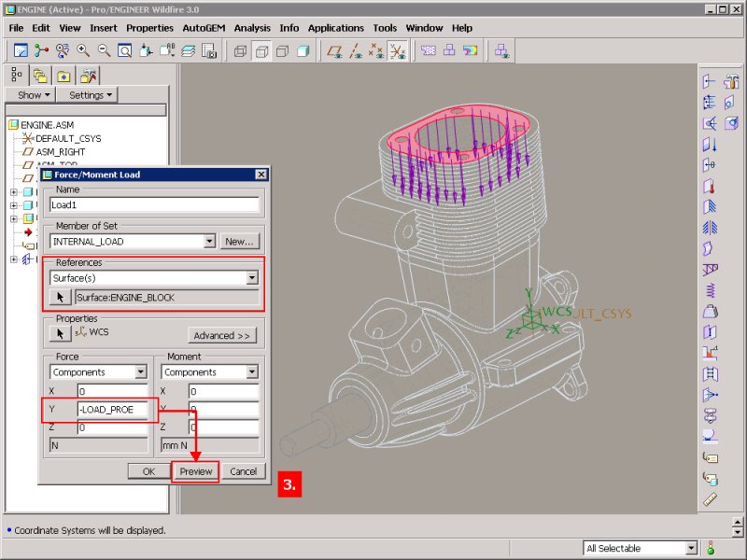
Task: Click the rainbow fringe results icon
Action: point(471,50)
